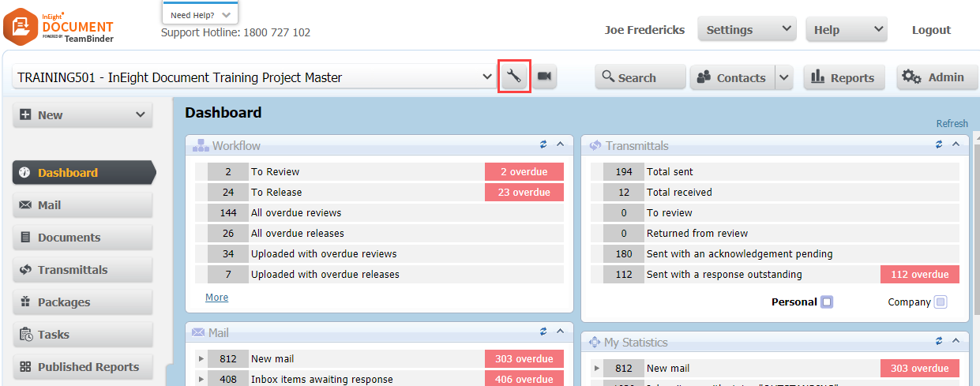This screenshot has width=980, height=386.
Task: Click the To Release workflow row
Action: (x=379, y=192)
